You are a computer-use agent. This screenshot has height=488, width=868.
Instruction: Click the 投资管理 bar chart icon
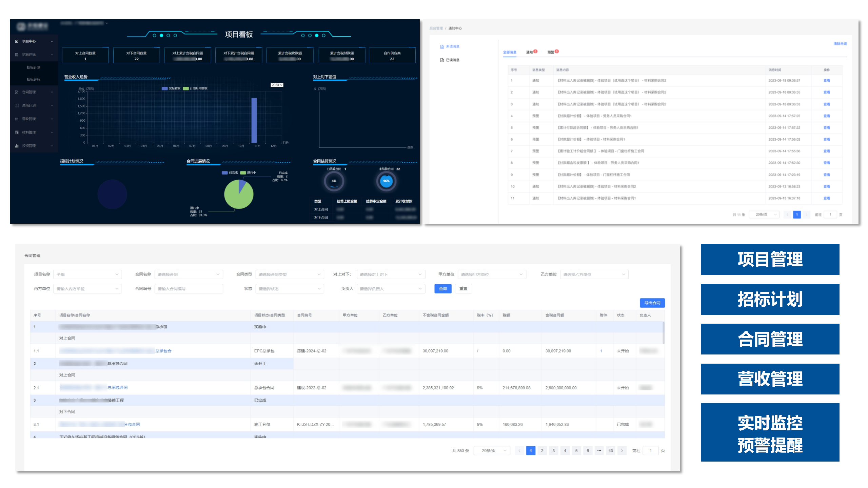click(x=17, y=146)
